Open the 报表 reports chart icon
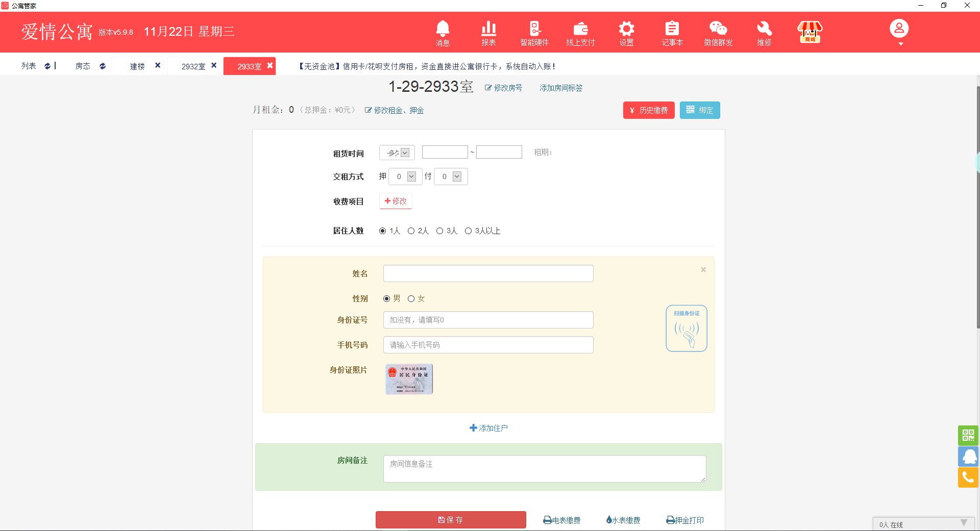The width and height of the screenshot is (980, 531). point(488,33)
